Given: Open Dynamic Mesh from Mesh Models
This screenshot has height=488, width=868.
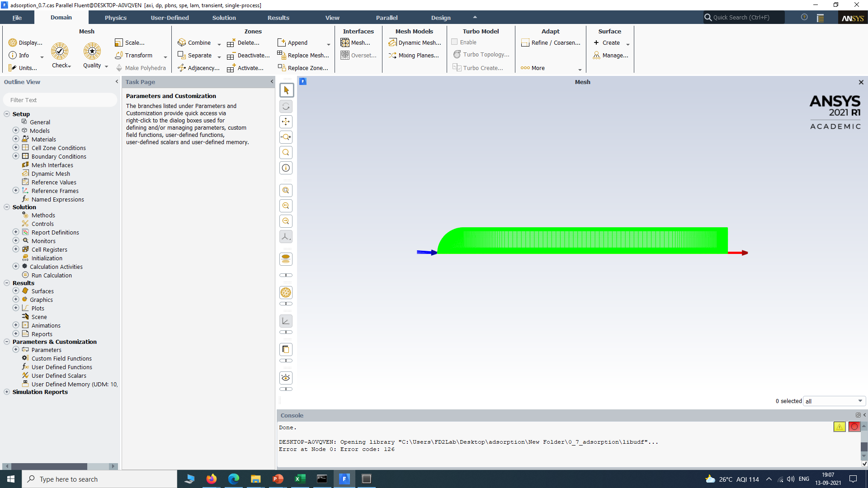Looking at the screenshot, I should point(415,43).
